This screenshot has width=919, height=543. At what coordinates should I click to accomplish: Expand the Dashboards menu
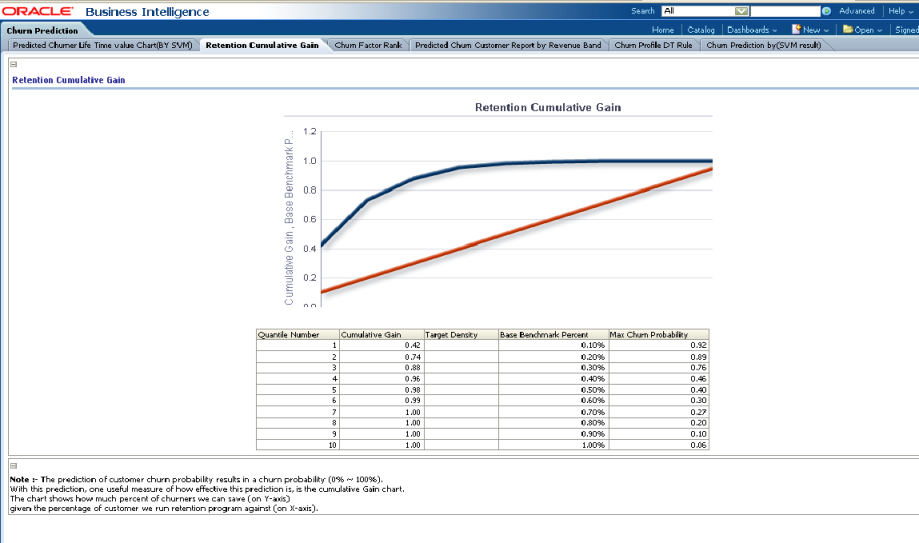tap(752, 30)
